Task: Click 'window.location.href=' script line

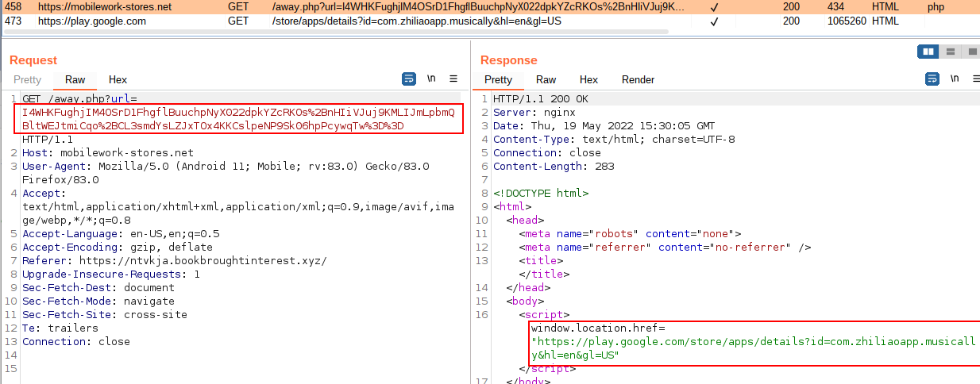Action: click(x=598, y=328)
